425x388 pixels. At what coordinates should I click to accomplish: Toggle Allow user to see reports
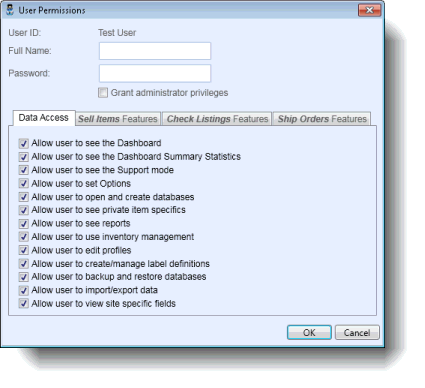coord(23,223)
